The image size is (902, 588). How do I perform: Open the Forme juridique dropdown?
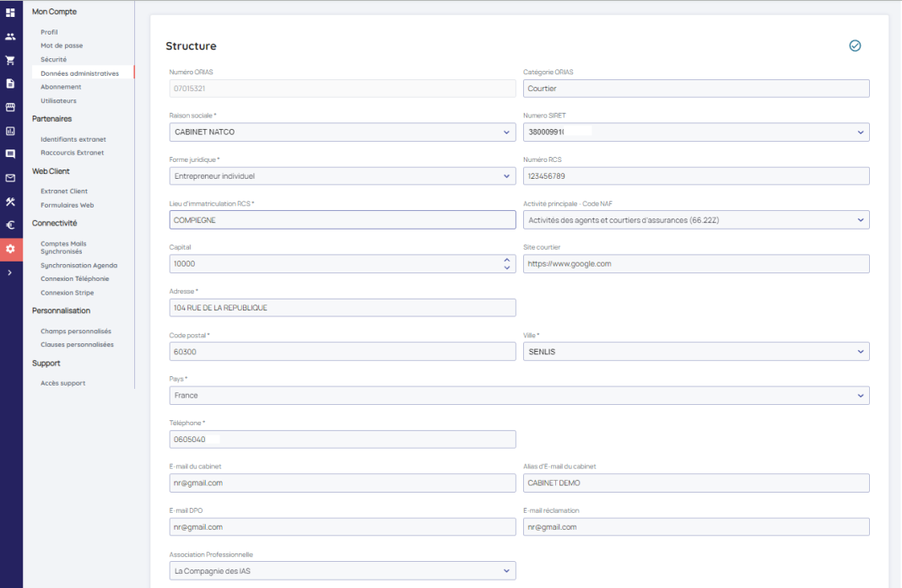342,176
